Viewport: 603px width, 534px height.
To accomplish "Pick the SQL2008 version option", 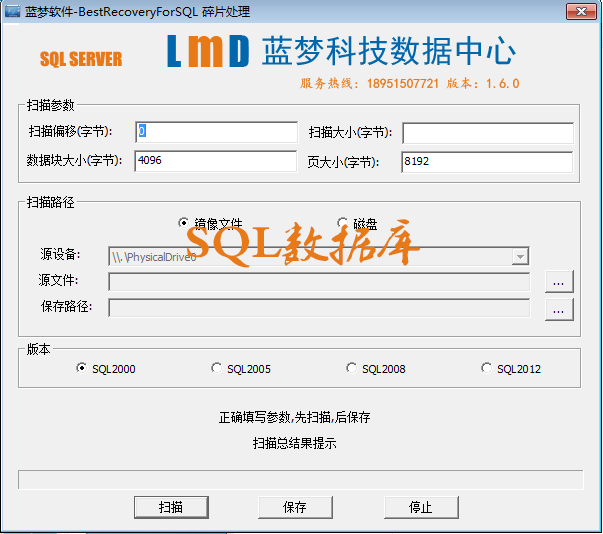I will click(351, 368).
